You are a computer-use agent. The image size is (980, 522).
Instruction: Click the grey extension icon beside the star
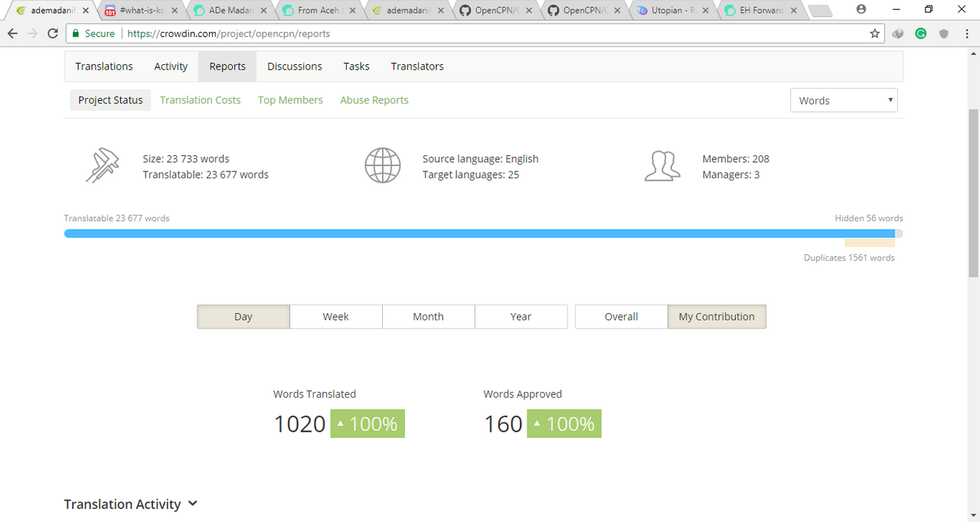point(899,34)
